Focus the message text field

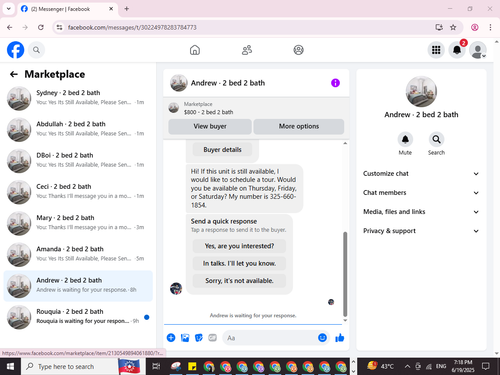click(270, 338)
